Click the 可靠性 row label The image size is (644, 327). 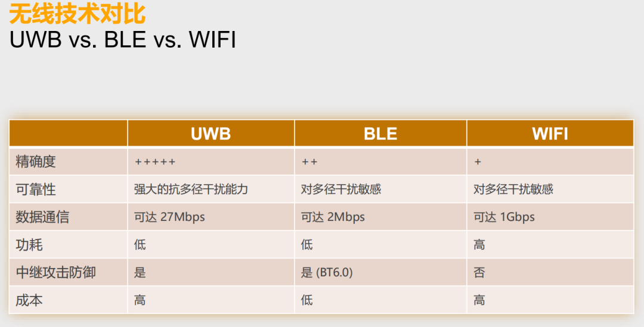point(36,189)
